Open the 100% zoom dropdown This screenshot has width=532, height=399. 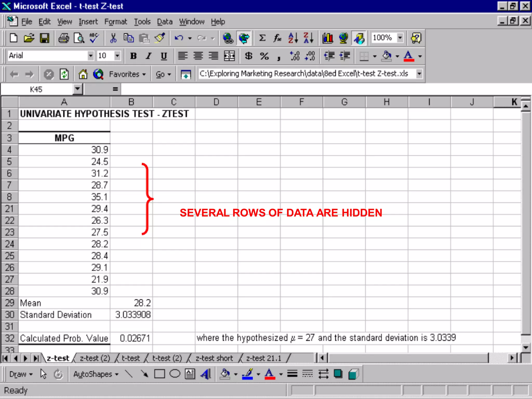click(400, 38)
